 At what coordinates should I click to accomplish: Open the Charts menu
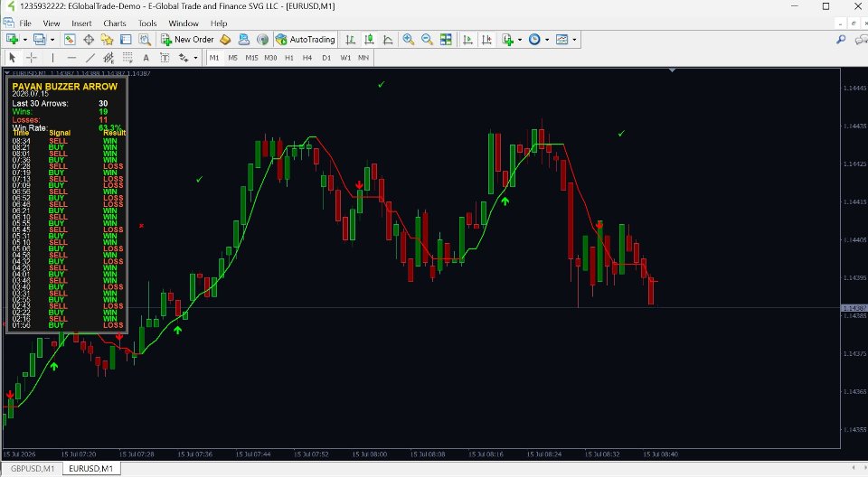point(115,23)
